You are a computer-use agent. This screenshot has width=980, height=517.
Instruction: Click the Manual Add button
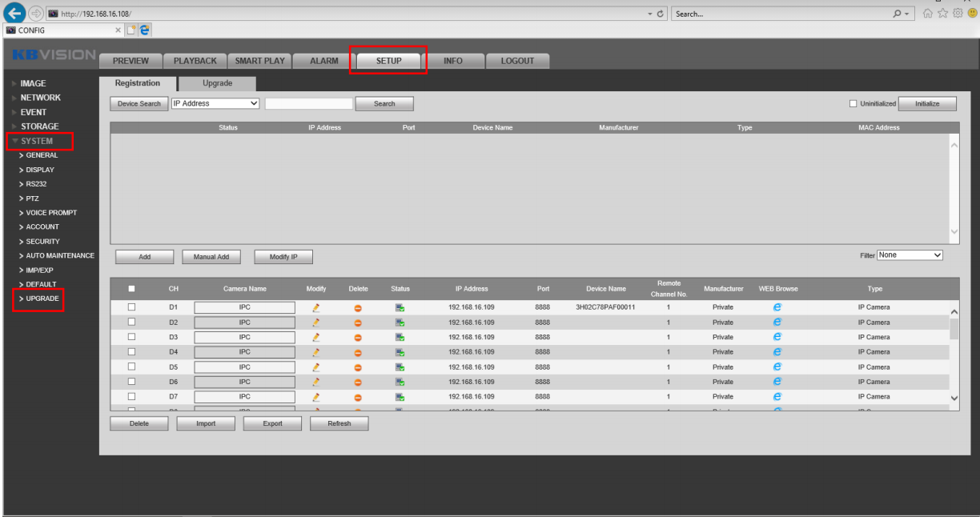pos(211,257)
